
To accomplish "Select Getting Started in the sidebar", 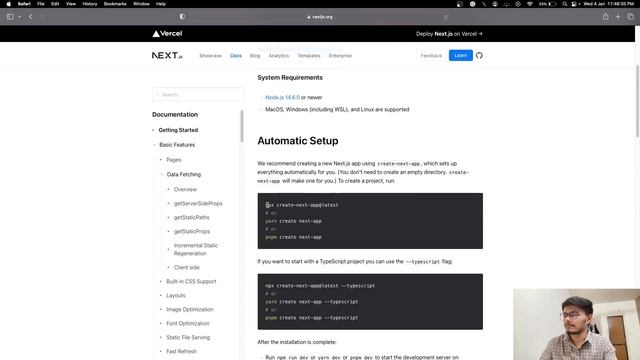I will 178,130.
